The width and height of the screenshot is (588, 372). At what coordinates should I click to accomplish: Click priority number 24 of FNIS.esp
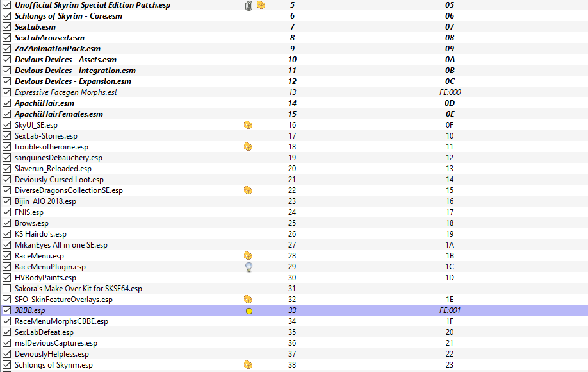pos(292,212)
